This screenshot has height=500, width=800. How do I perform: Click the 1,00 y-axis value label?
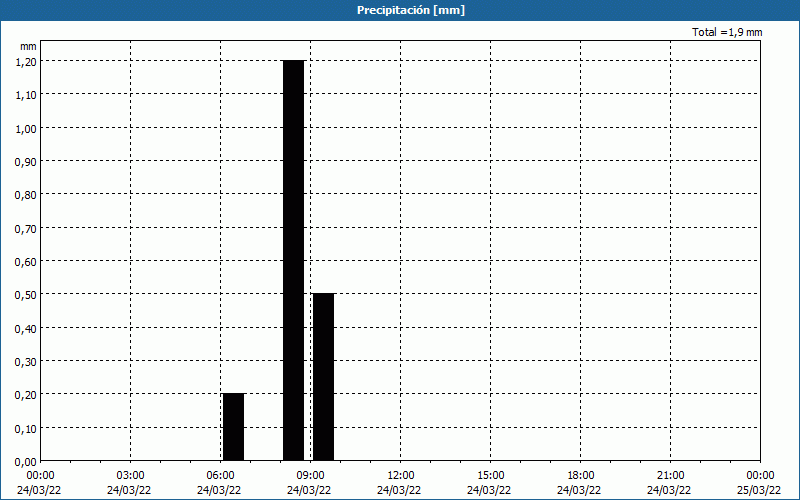[x=26, y=128]
